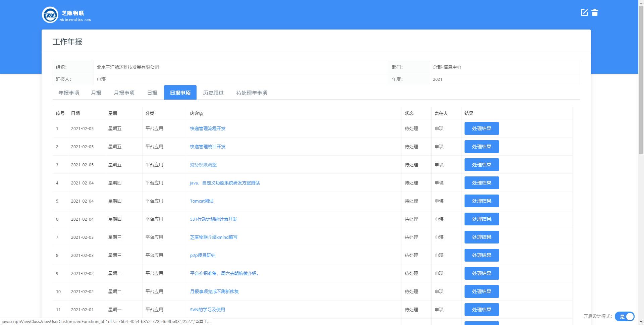The width and height of the screenshot is (644, 325).
Task: Select the 日报事项 tab
Action: click(x=180, y=93)
